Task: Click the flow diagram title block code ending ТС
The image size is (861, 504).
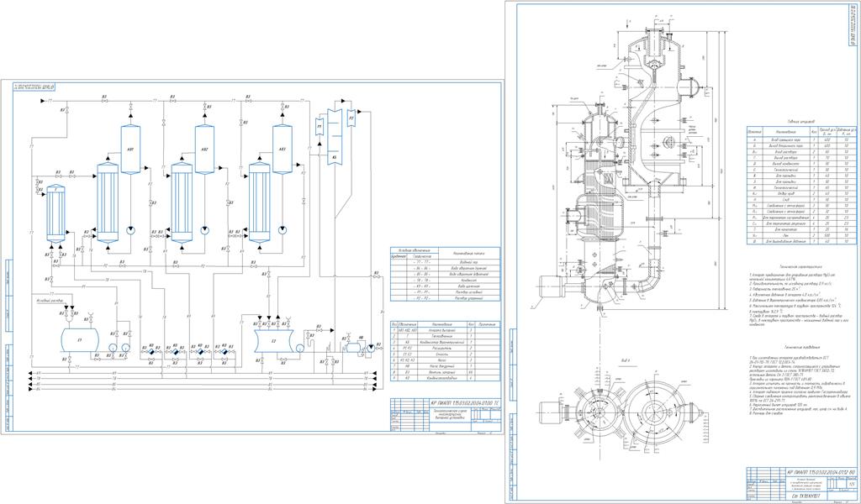Action: coord(466,403)
